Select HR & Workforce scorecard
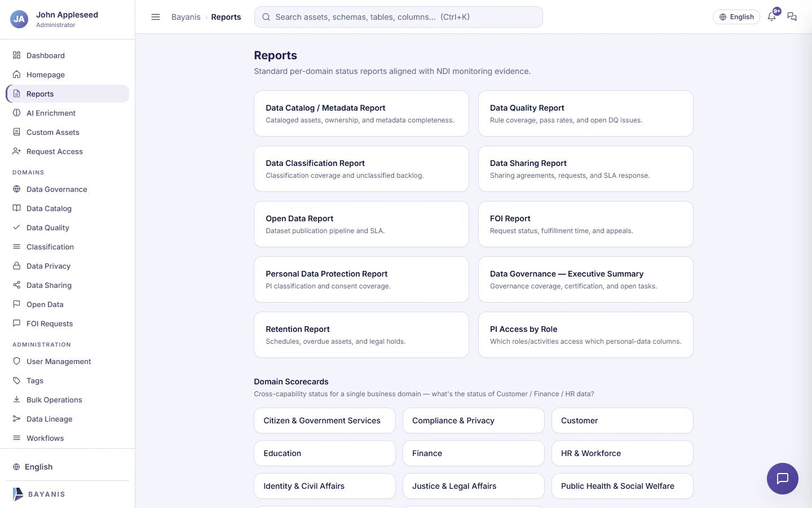Image resolution: width=812 pixels, height=508 pixels. coord(623,453)
